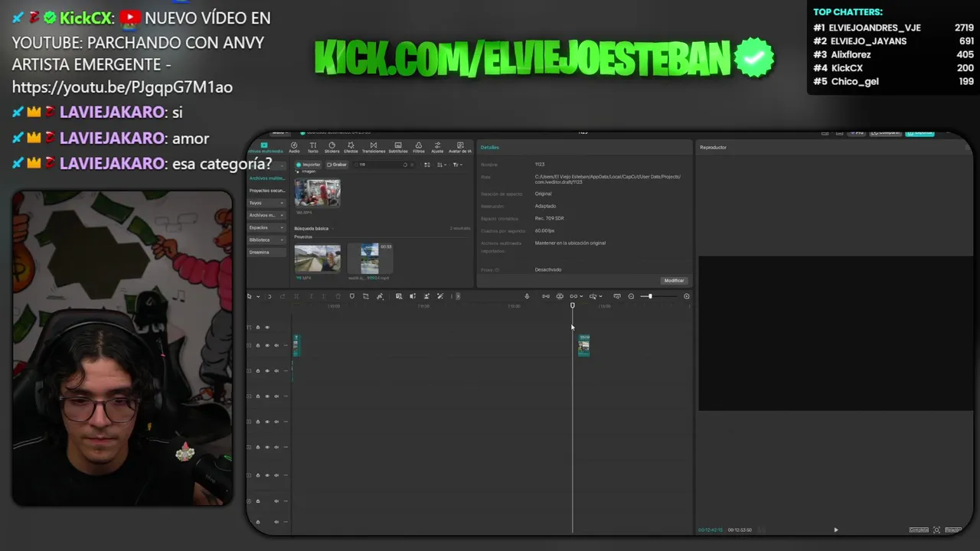980x551 pixels.
Task: Open the Transiciones tab
Action: point(374,147)
